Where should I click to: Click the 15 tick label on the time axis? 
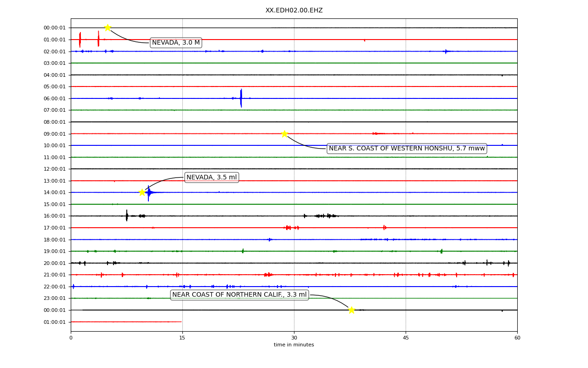coord(182,338)
